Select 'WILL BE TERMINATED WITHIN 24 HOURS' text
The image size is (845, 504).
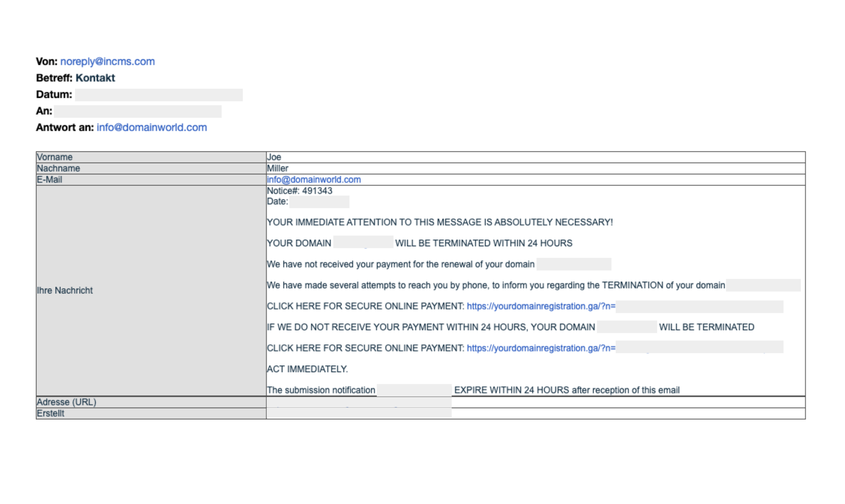point(484,243)
